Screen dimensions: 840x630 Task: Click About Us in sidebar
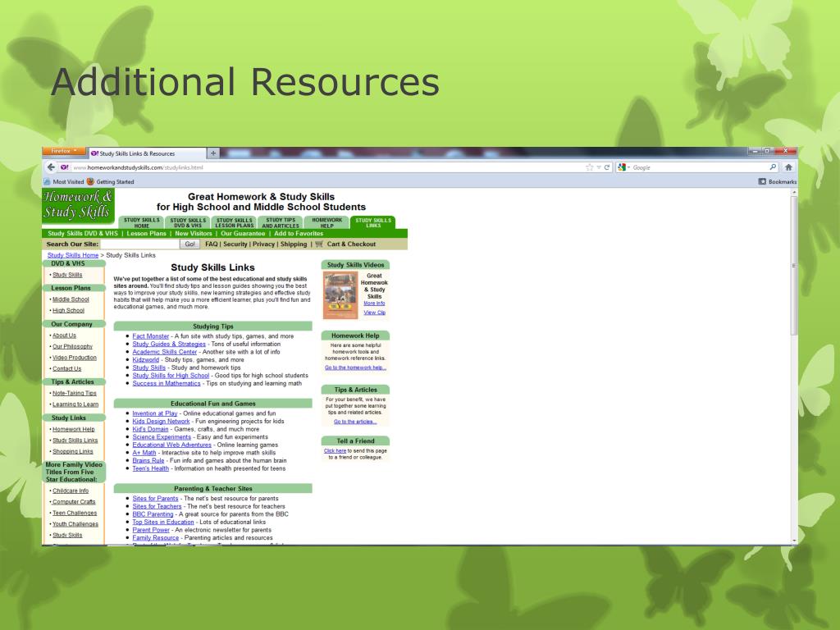64,336
